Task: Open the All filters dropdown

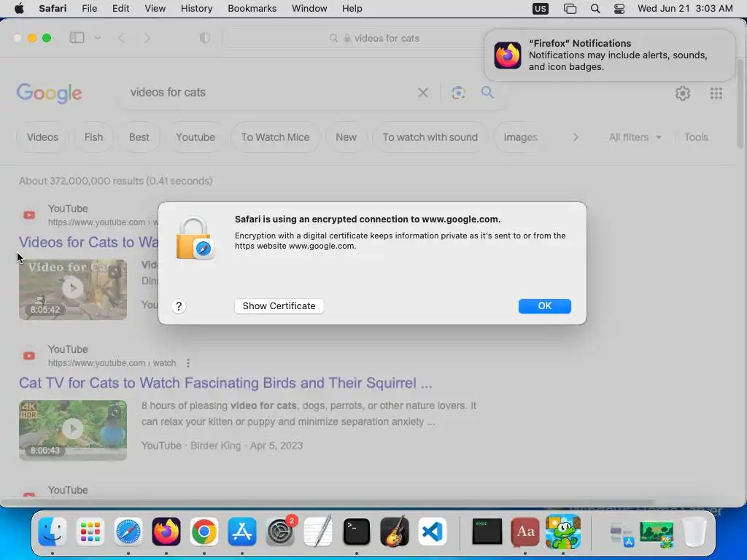Action: 635,137
